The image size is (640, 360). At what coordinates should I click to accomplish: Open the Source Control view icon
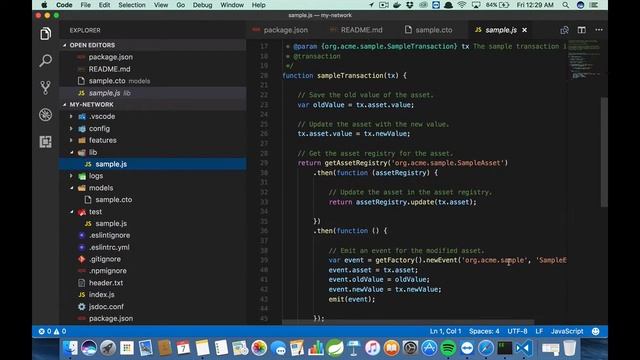[x=45, y=87]
